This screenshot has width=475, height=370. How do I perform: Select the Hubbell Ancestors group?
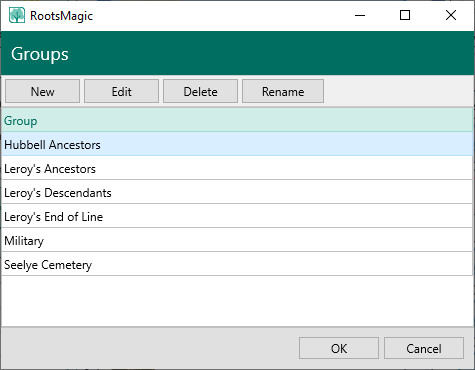pyautogui.click(x=237, y=144)
